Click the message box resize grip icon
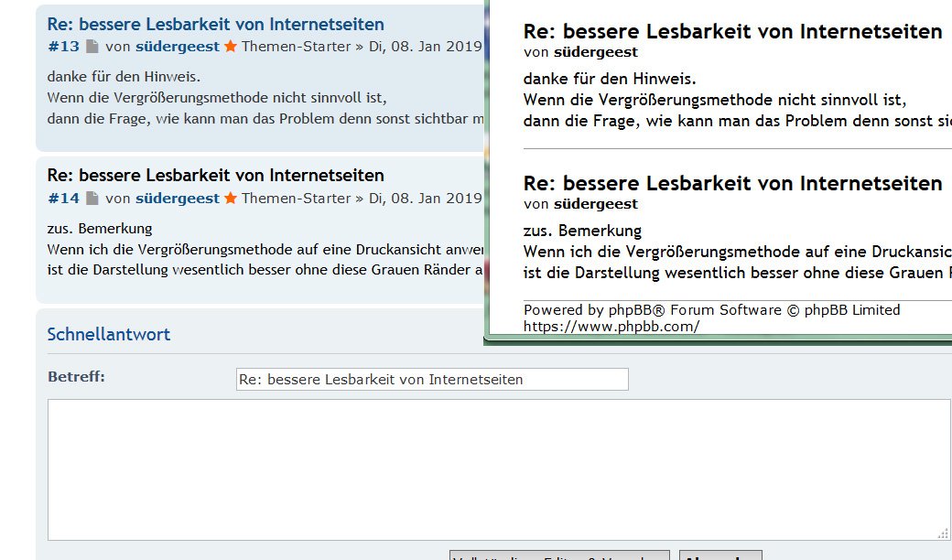Screen dimensions: 952x560 (943, 533)
